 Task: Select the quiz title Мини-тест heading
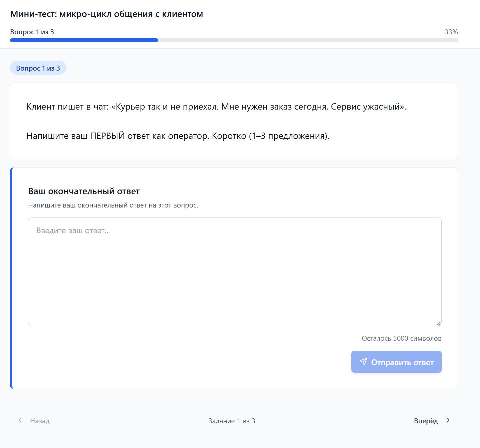pos(106,14)
